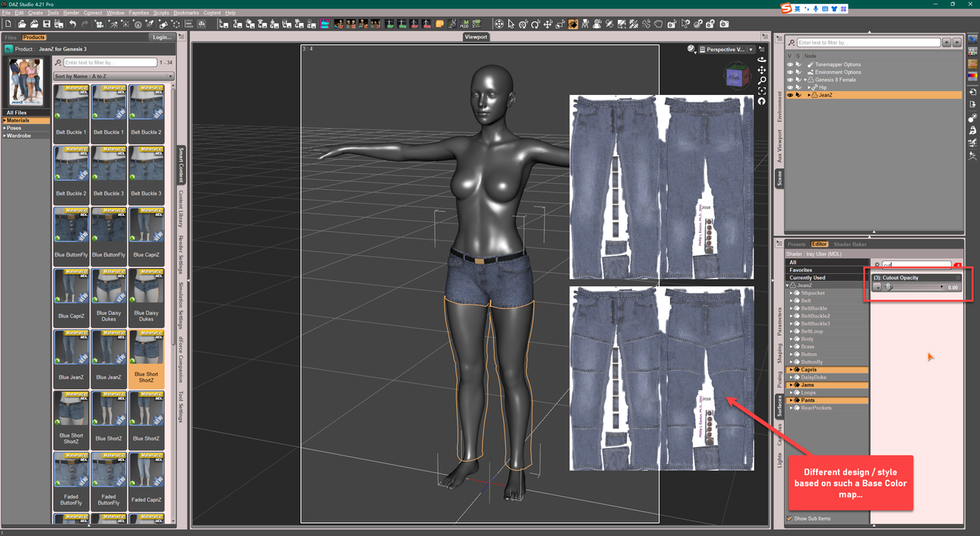Viewport: 980px width, 536px height.
Task: Select the Scale tool
Action: point(560,24)
